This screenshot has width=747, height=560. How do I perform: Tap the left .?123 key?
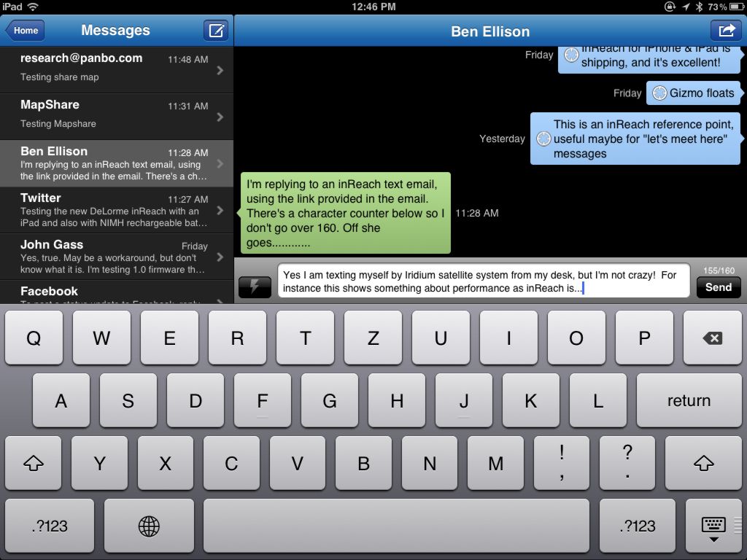[50, 526]
